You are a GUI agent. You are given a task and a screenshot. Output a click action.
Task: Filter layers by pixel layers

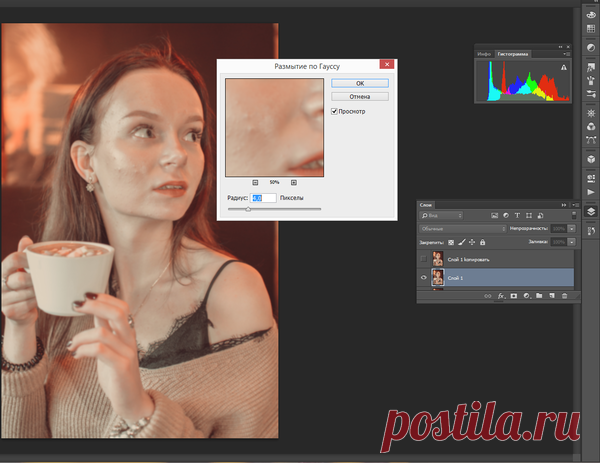(x=494, y=215)
